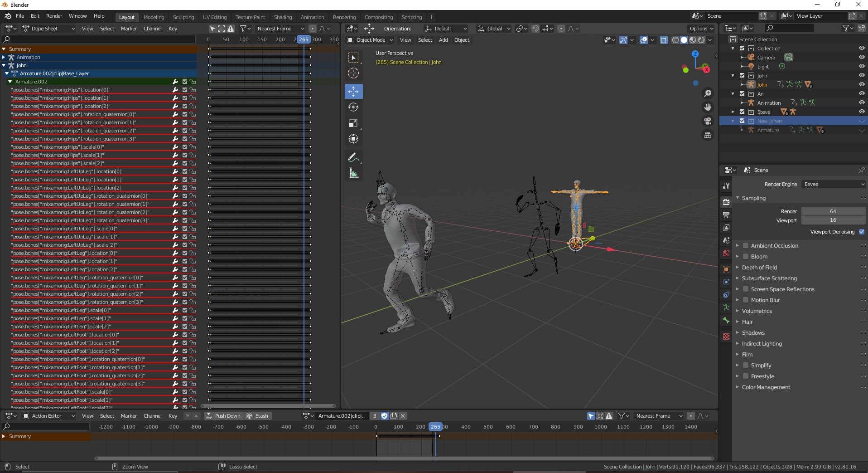Open the Output properties tab
The width and height of the screenshot is (868, 473).
[x=726, y=215]
